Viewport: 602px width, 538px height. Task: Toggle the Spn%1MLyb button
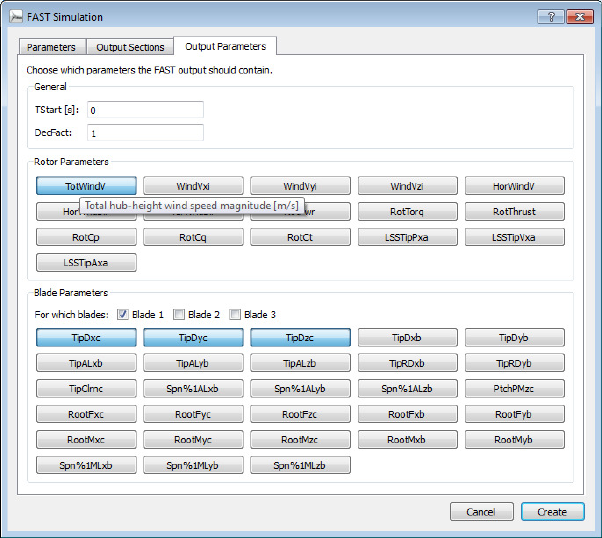click(193, 465)
